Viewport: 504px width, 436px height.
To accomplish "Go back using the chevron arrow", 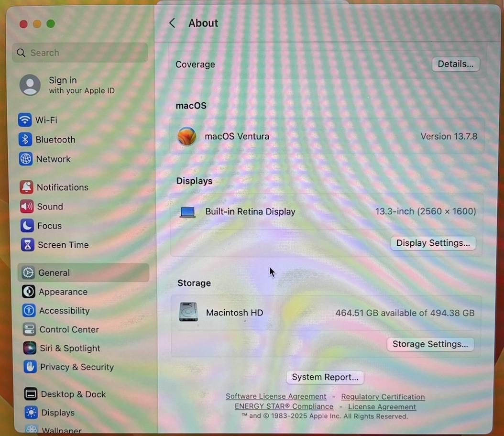I will click(172, 23).
